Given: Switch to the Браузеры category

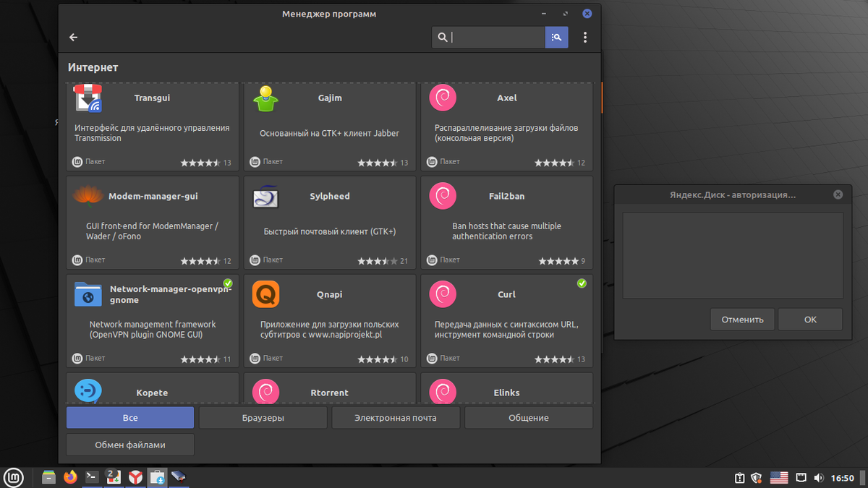Looking at the screenshot, I should [263, 417].
